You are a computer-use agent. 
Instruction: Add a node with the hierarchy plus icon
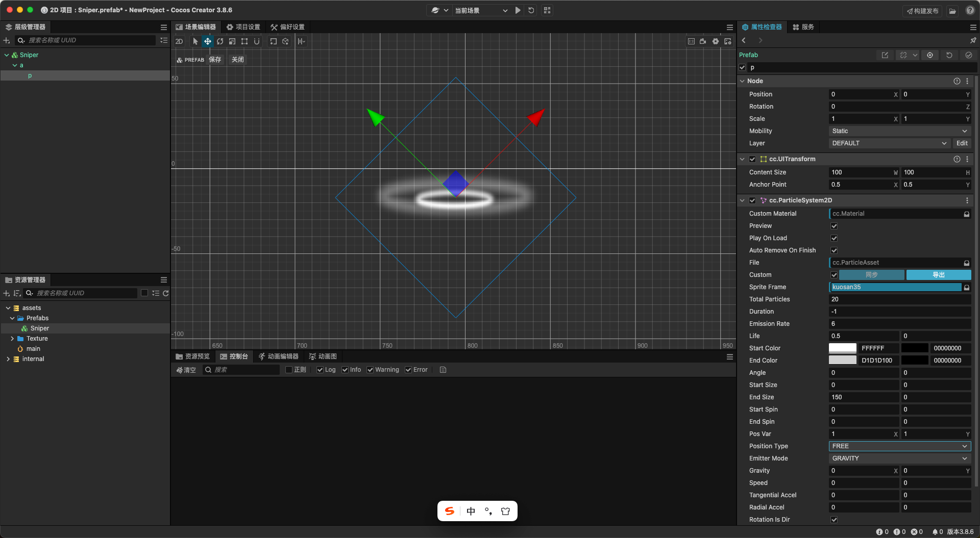[x=7, y=40]
